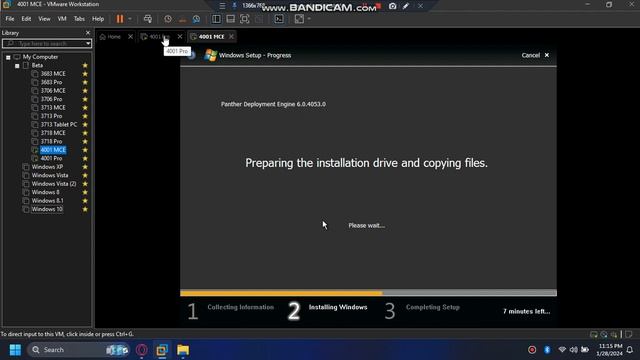Screen dimensions: 640x360
Task: Open File Explorer from taskbar
Action: [183, 350]
